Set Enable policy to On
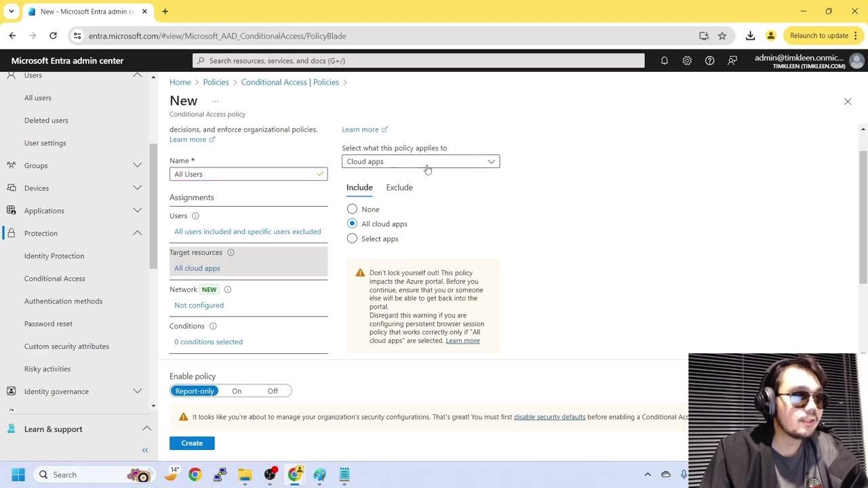Screen dimensions: 868x488 (x=237, y=391)
